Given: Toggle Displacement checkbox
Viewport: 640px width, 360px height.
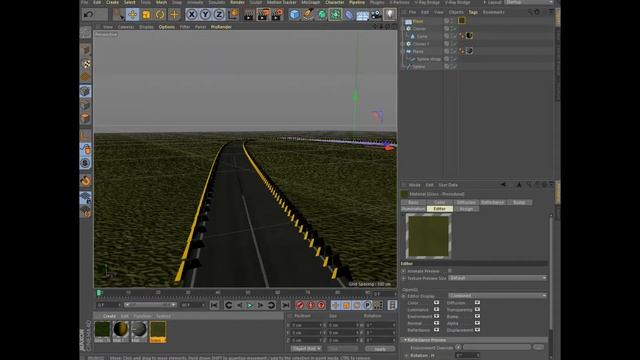Looking at the screenshot, I should click(477, 330).
